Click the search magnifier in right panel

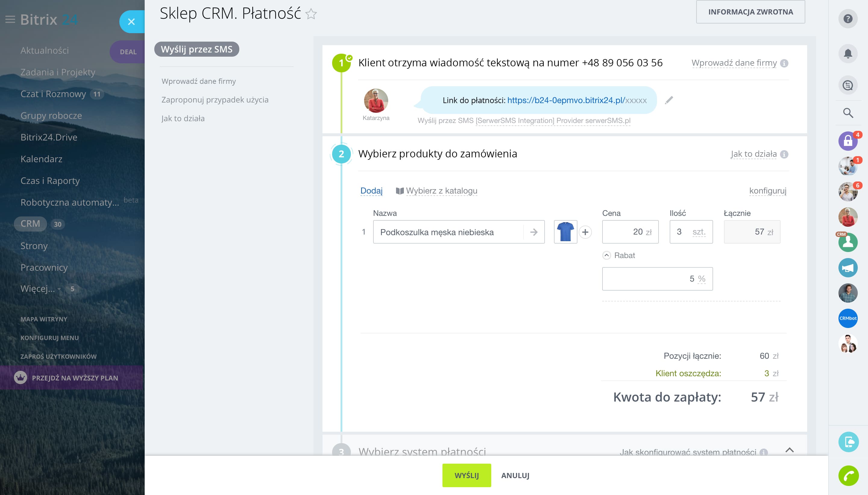click(848, 113)
